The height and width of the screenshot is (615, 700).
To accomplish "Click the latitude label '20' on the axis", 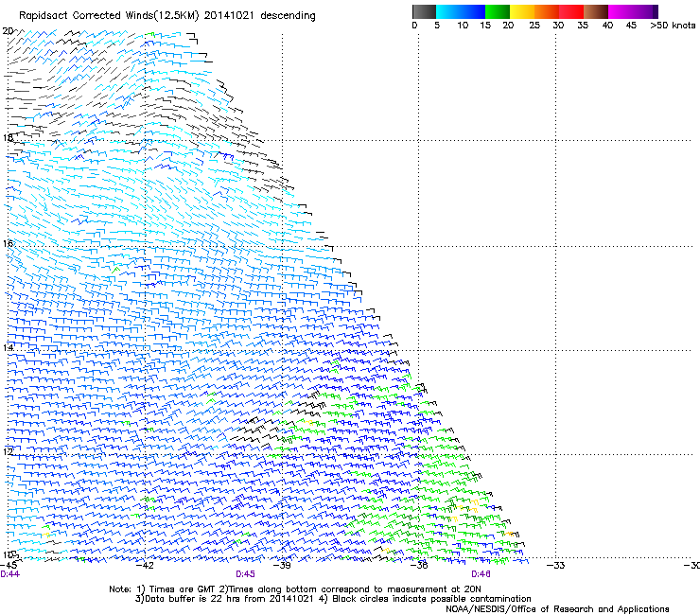I will coord(8,31).
